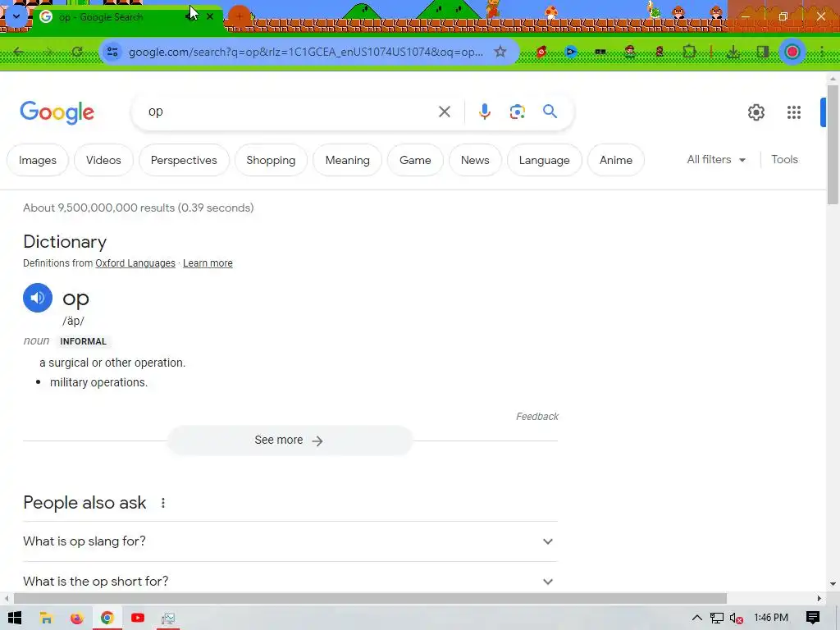840x630 pixels.
Task: Select the Language filter chip
Action: pyautogui.click(x=545, y=160)
